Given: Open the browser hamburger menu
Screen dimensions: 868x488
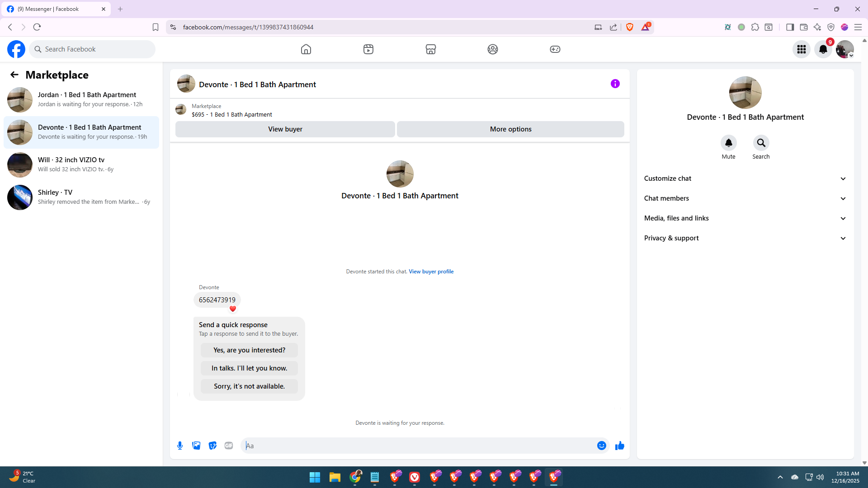Looking at the screenshot, I should click(x=858, y=27).
